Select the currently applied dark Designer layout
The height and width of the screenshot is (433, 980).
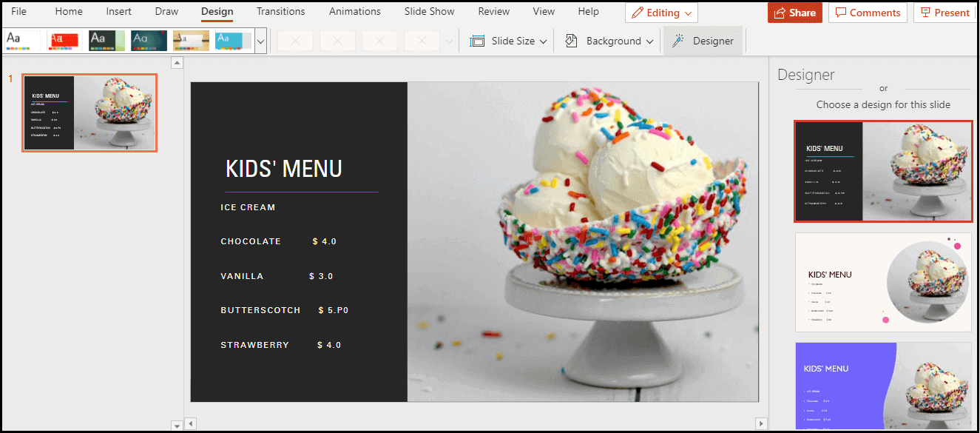point(883,171)
